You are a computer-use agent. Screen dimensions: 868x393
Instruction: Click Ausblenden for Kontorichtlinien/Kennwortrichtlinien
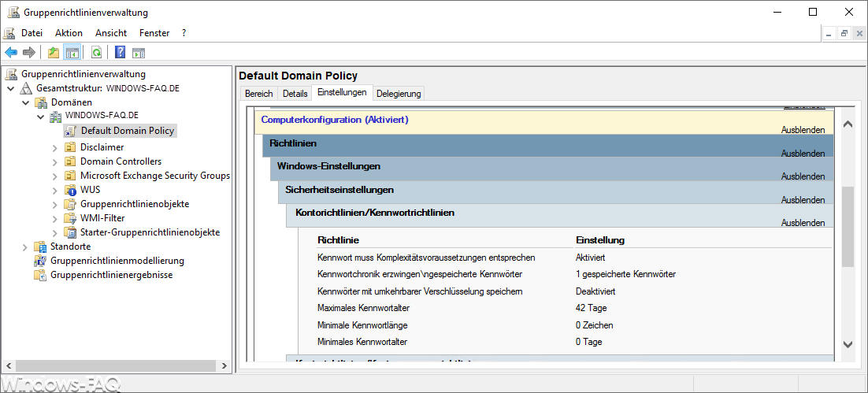(803, 223)
